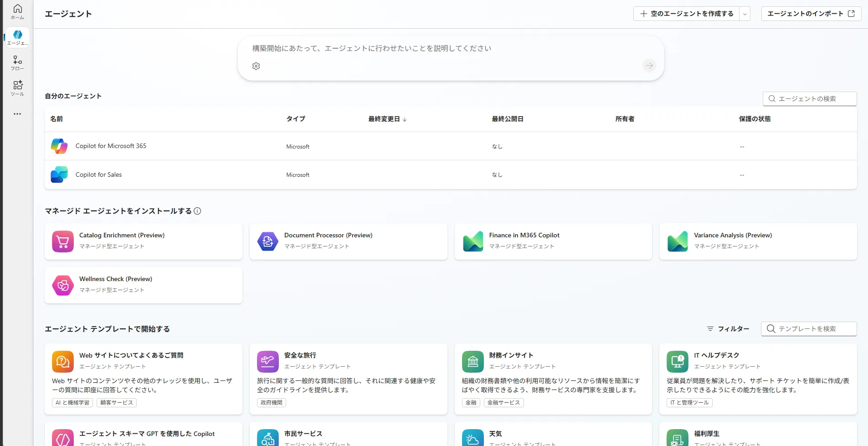
Task: Click the Document Processor icon
Action: click(x=268, y=241)
